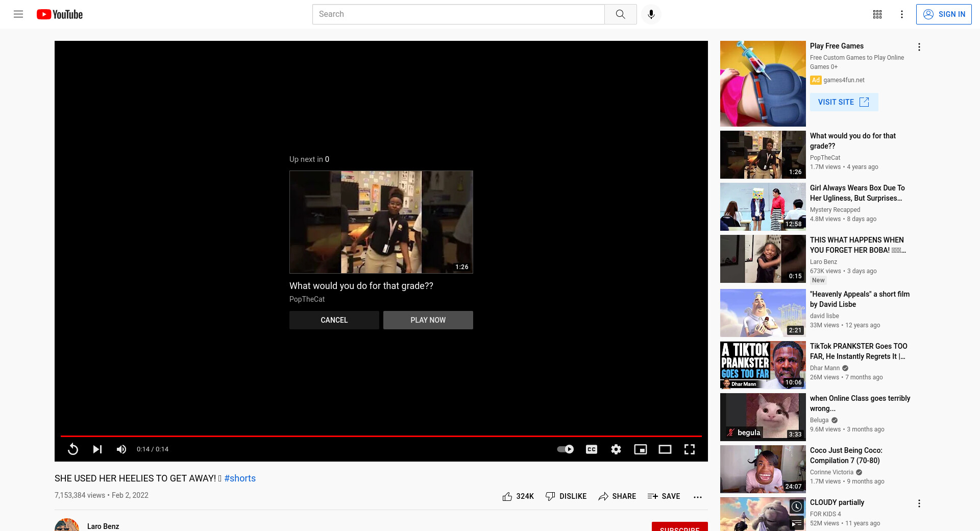The width and height of the screenshot is (980, 531).
Task: Dislike this video
Action: tap(566, 496)
